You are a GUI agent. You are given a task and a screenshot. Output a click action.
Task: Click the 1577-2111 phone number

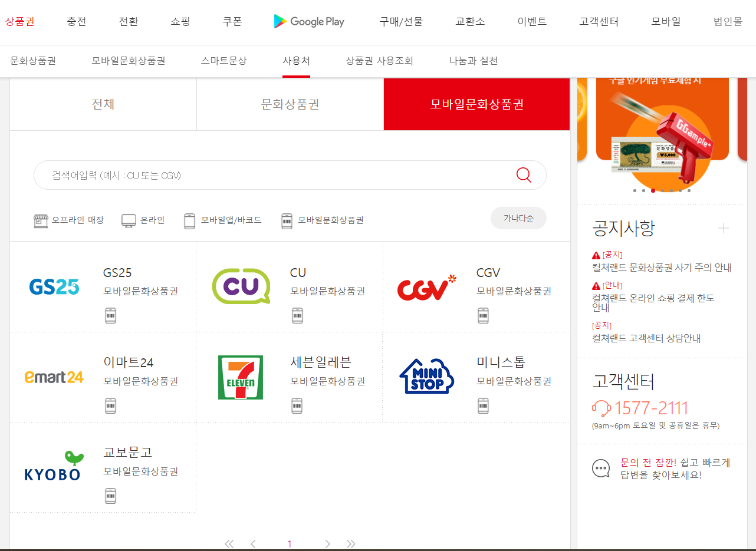point(651,408)
